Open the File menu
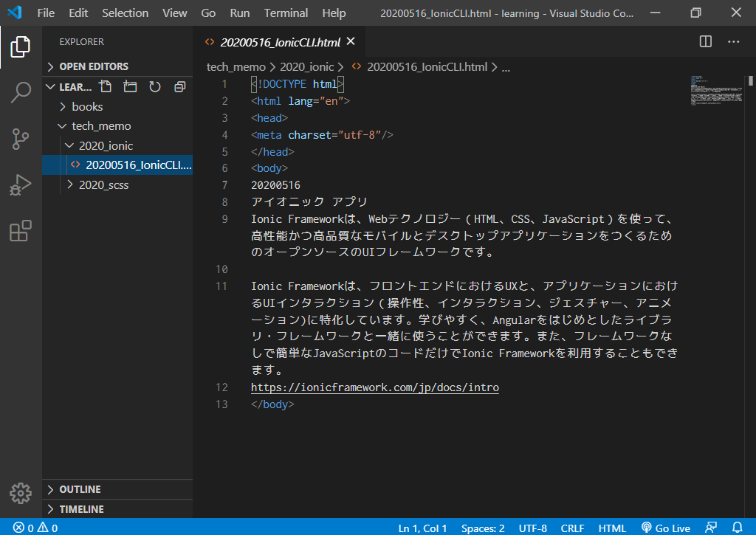756x535 pixels. [46, 13]
